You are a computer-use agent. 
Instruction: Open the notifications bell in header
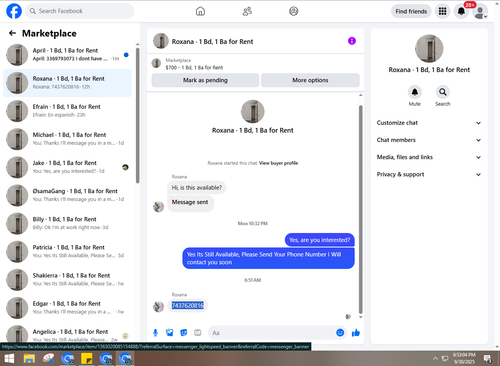click(x=461, y=11)
